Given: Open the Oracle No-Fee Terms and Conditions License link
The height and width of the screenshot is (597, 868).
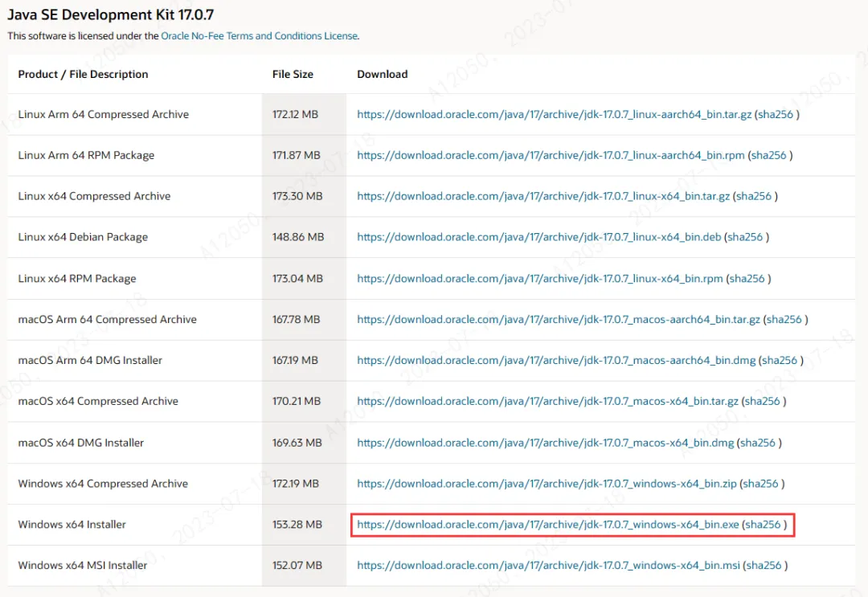Looking at the screenshot, I should point(259,36).
